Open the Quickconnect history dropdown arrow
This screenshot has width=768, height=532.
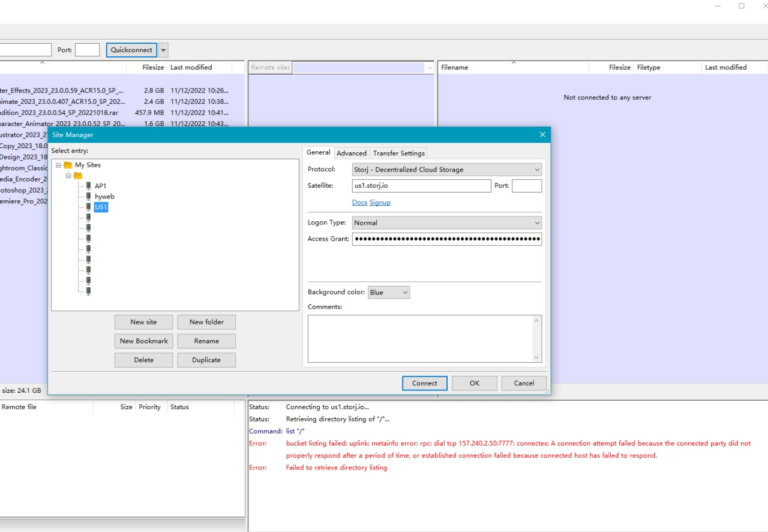click(163, 50)
